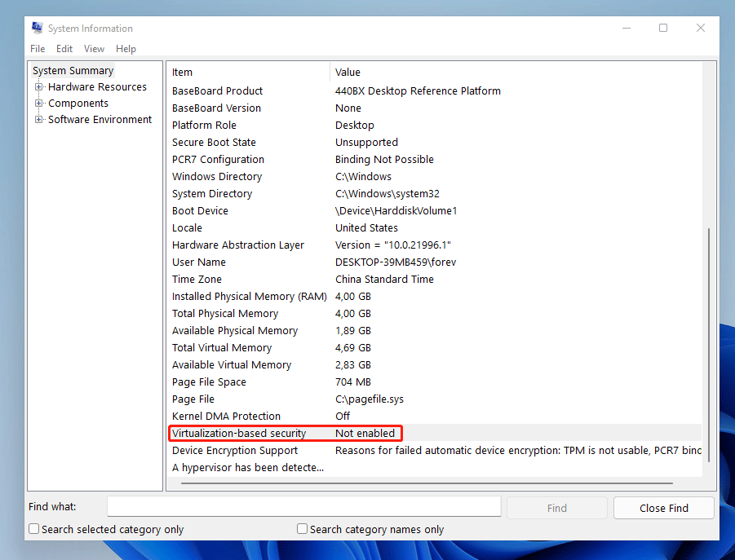The image size is (735, 560).
Task: Select the BaseBoard Version row
Action: [434, 108]
